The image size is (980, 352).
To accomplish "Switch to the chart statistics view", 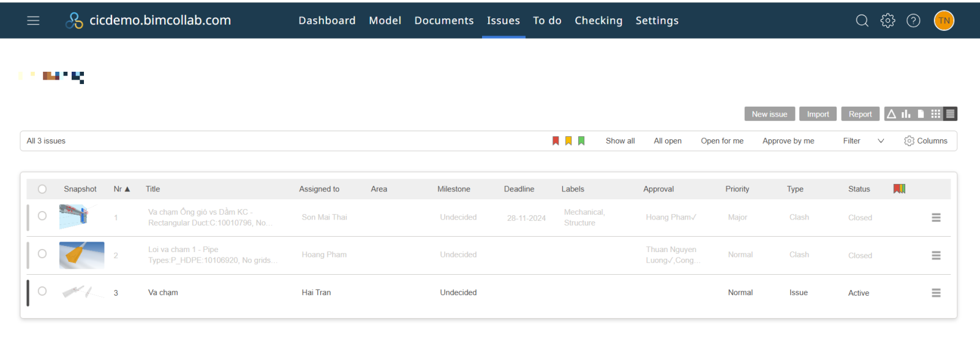I will click(x=906, y=114).
